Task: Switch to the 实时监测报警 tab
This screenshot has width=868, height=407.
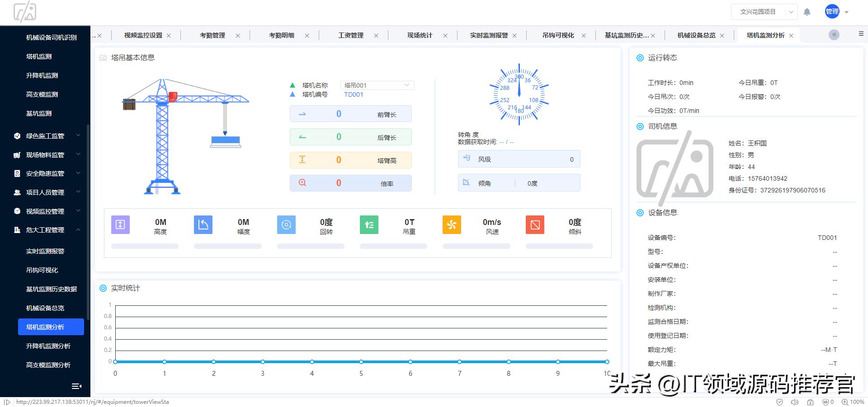Action: [x=489, y=35]
